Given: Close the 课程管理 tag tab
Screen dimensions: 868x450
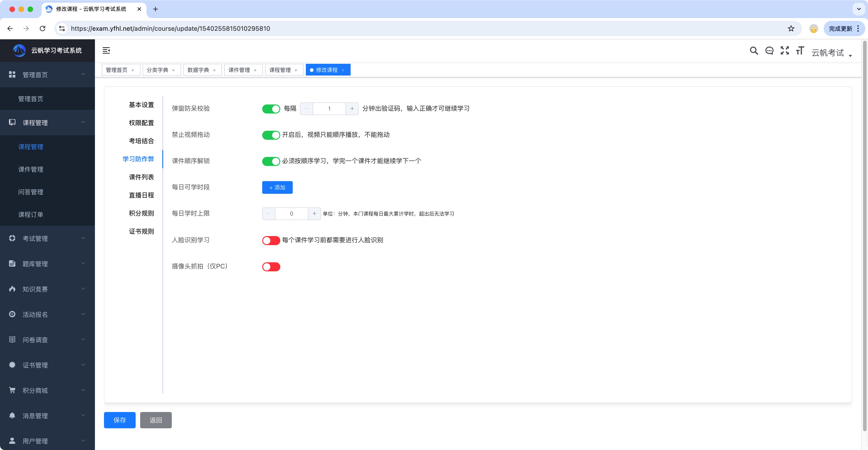Looking at the screenshot, I should point(296,70).
